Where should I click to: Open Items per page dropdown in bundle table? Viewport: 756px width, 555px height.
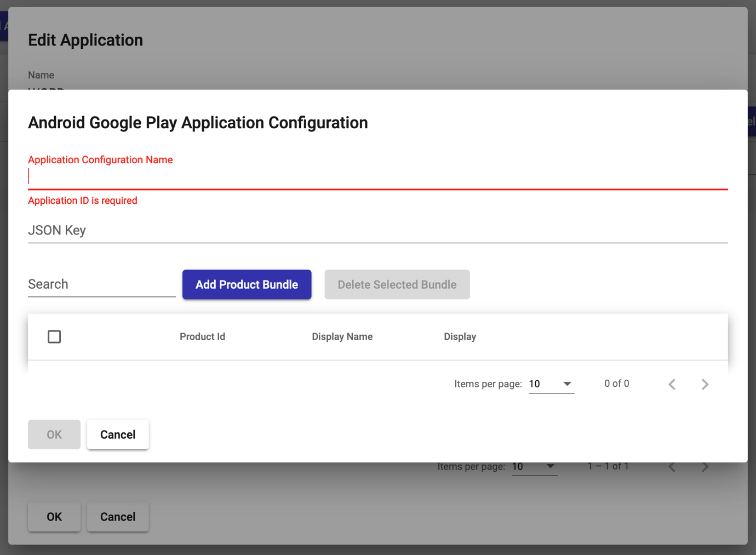[551, 384]
